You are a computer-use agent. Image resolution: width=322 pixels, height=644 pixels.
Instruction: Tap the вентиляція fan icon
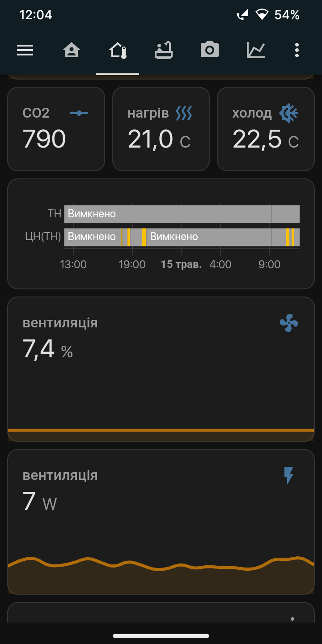coord(288,322)
